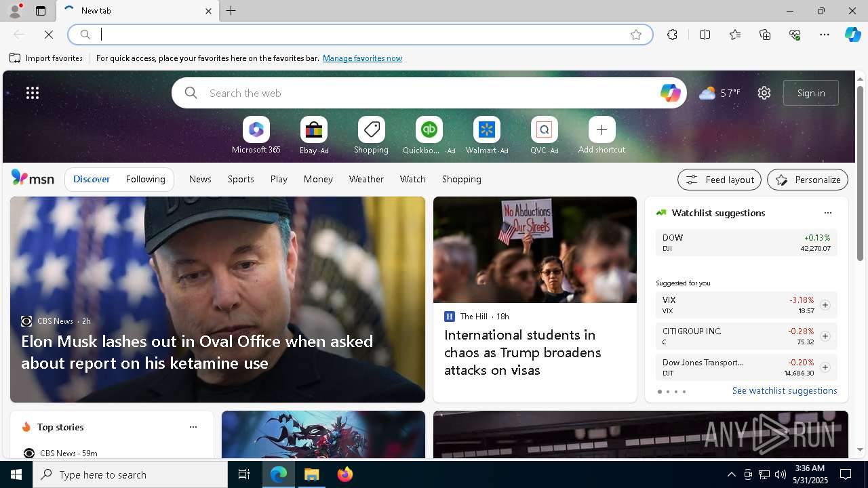Select the Discover feed tab
This screenshot has width=868, height=488.
pos(92,179)
